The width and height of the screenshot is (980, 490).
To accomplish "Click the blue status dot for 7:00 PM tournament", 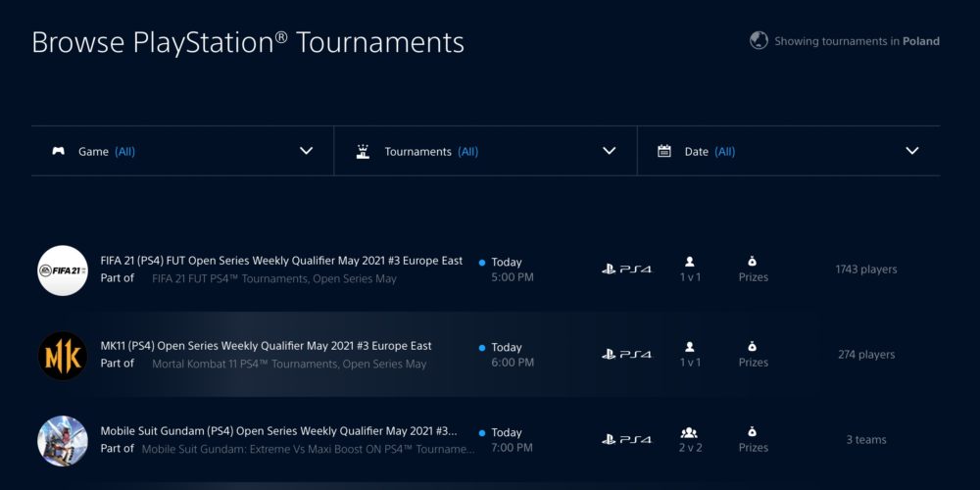I will point(482,432).
